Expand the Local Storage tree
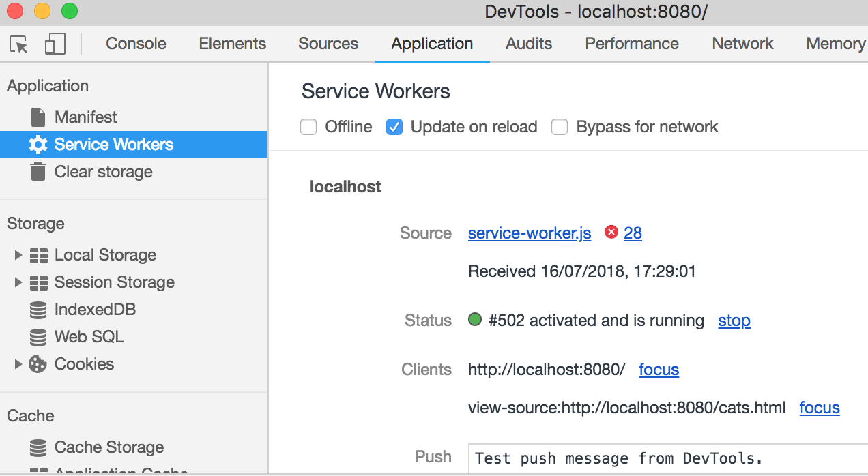Screen dimensions: 868x476 (18, 254)
